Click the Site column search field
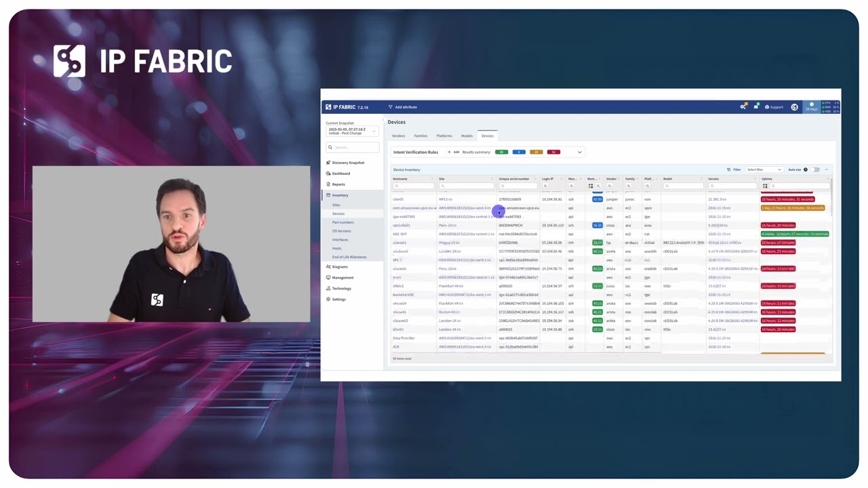Viewport: 868px width, 488px height. 467,186
